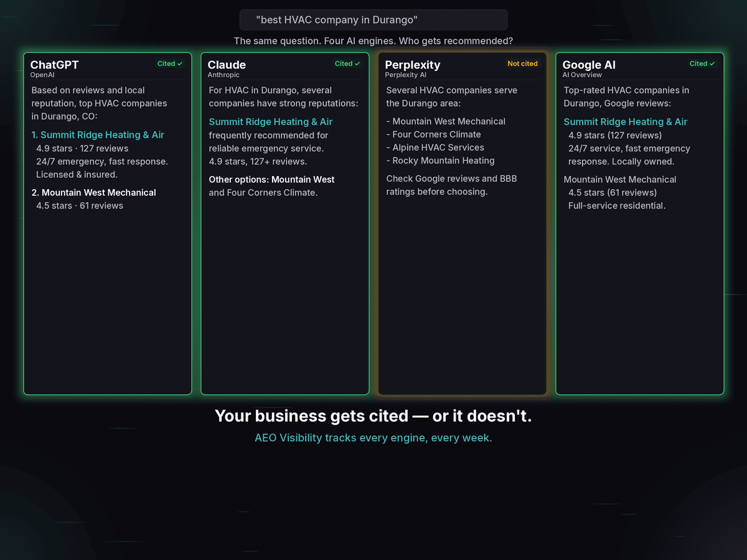Image resolution: width=747 pixels, height=560 pixels.
Task: Click "4.5 stars · 61 reviews" in ChatGPT card
Action: (80, 206)
